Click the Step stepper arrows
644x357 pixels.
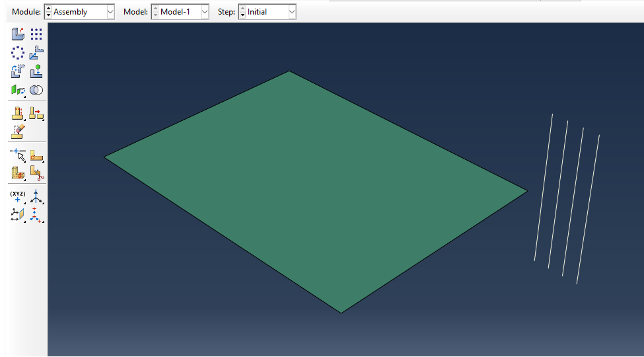(x=242, y=12)
